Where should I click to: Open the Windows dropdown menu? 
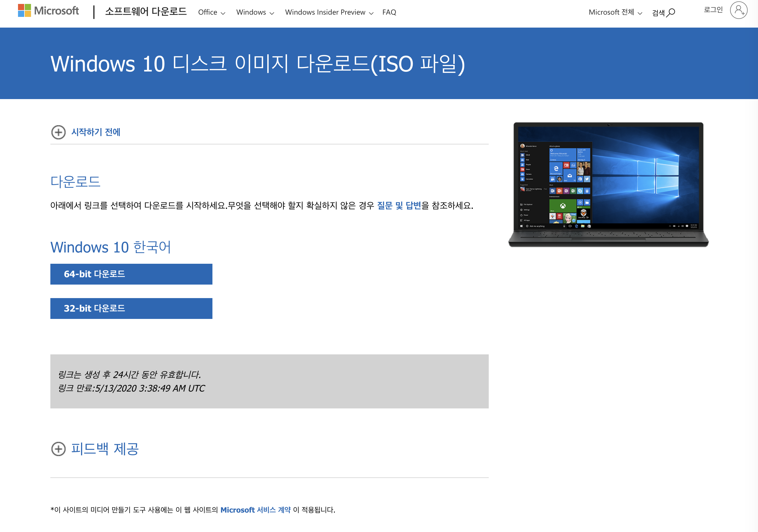(255, 12)
